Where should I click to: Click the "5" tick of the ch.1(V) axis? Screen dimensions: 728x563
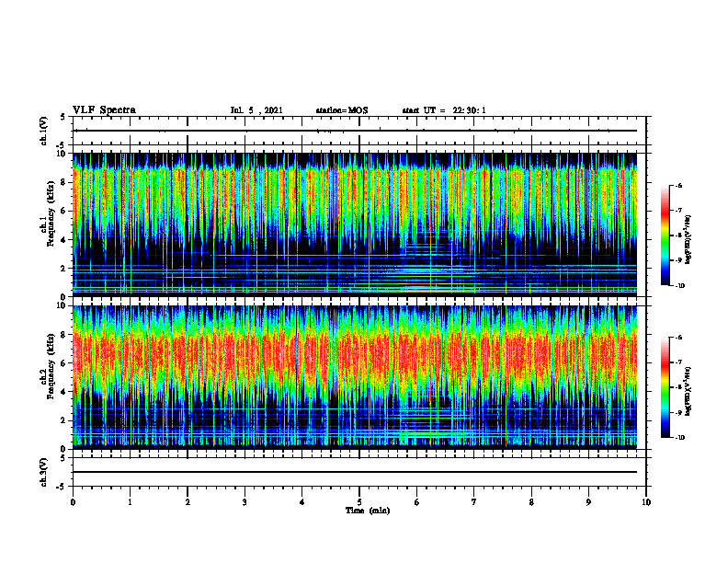[63, 117]
